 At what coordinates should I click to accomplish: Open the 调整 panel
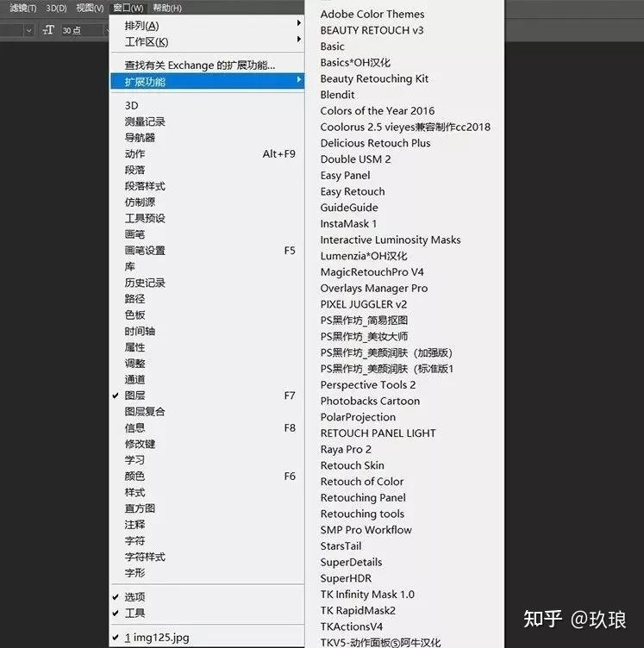(x=207, y=364)
